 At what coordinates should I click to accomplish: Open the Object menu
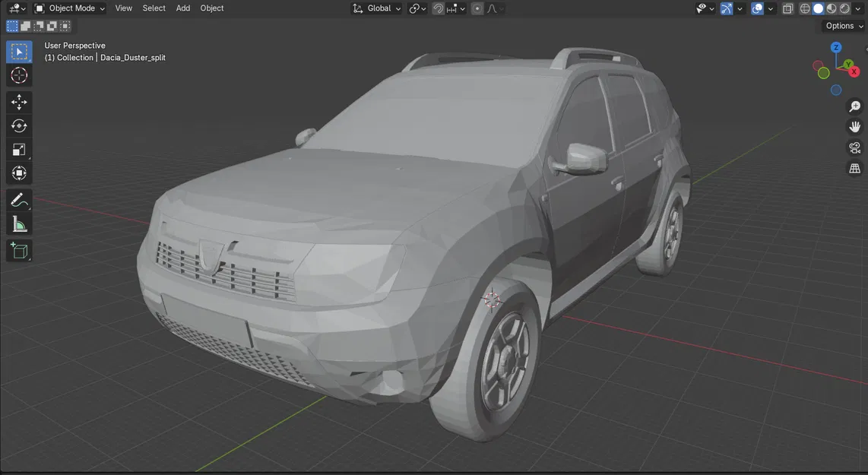(x=211, y=8)
